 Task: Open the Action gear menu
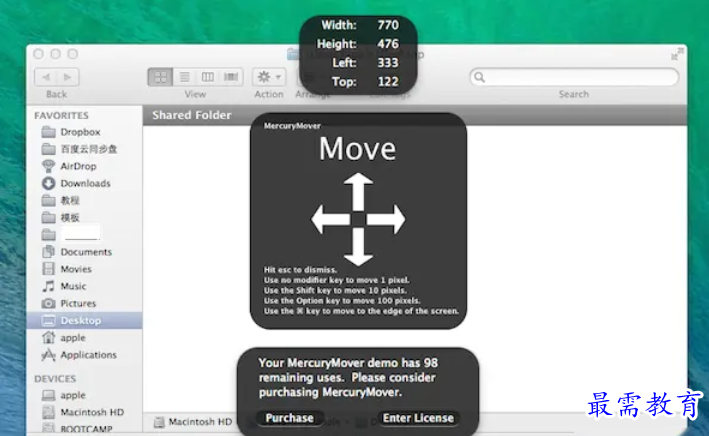point(269,77)
